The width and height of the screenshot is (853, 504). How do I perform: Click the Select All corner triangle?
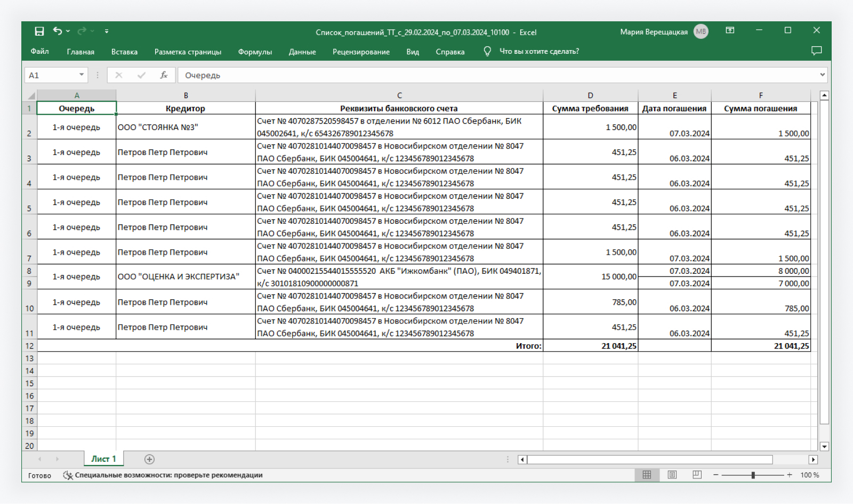coord(31,95)
